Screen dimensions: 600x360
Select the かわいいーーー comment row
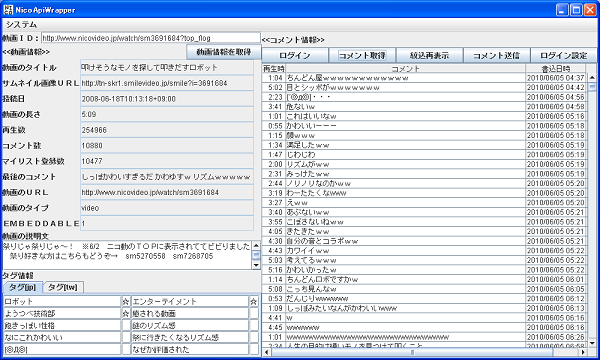424,126
